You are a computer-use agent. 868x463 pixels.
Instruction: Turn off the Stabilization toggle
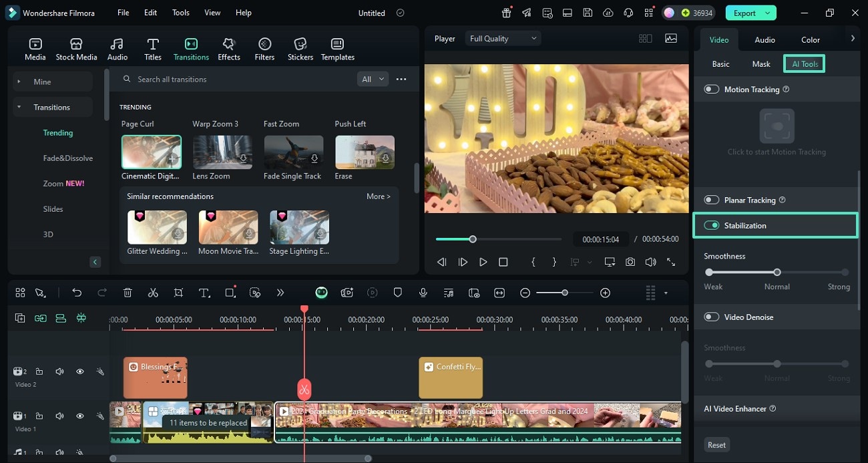pyautogui.click(x=712, y=225)
